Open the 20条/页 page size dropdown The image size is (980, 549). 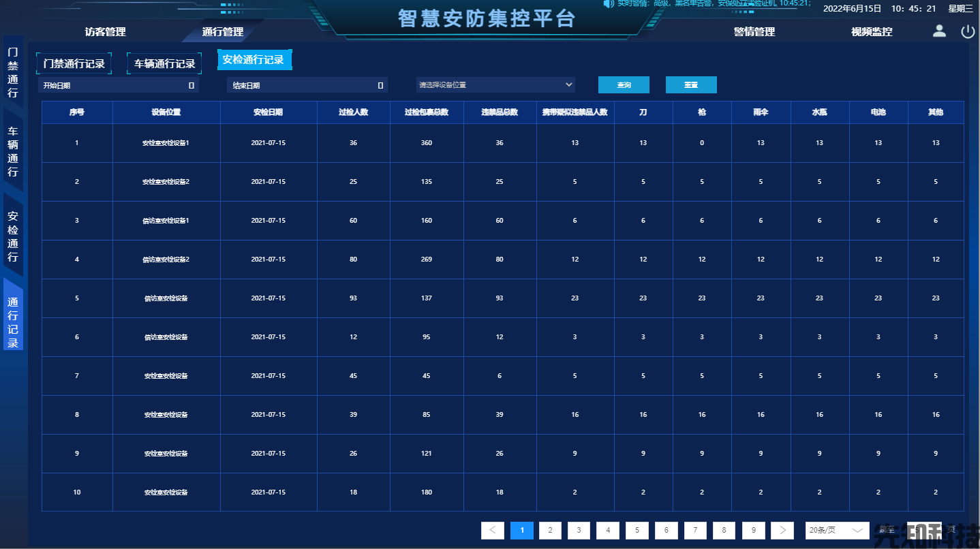point(836,530)
